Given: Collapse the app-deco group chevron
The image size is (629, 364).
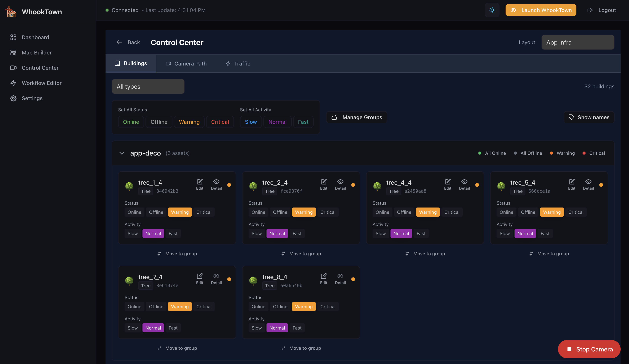Looking at the screenshot, I should [x=122, y=153].
